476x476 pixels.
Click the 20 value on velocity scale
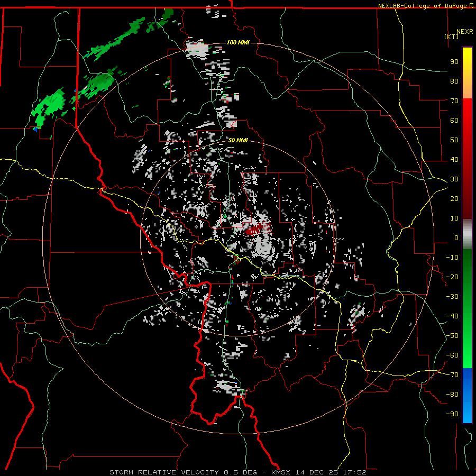click(x=454, y=198)
